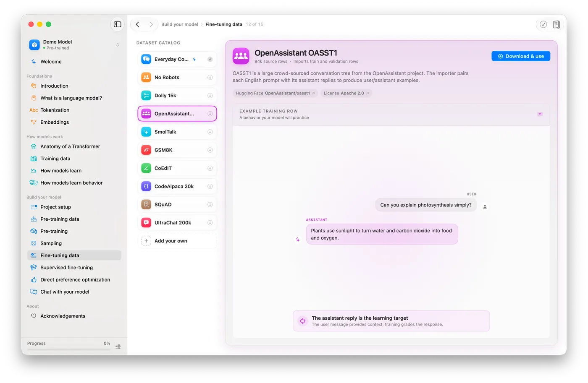Click the Add your own plus icon

coord(146,241)
